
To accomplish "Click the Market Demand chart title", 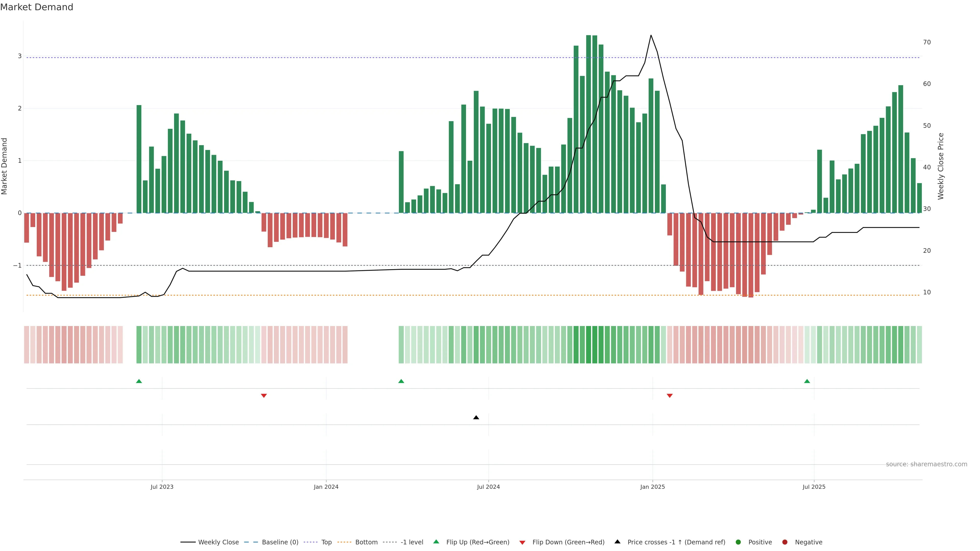I will pyautogui.click(x=36, y=7).
